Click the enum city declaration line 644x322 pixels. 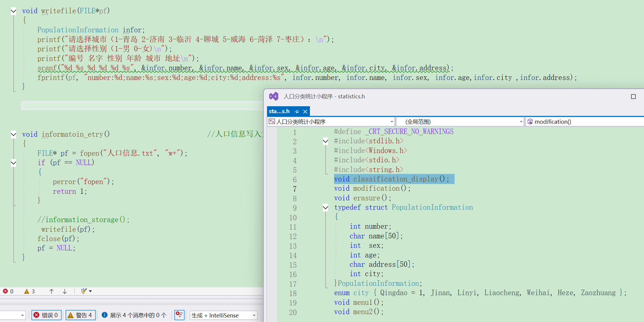click(480, 293)
